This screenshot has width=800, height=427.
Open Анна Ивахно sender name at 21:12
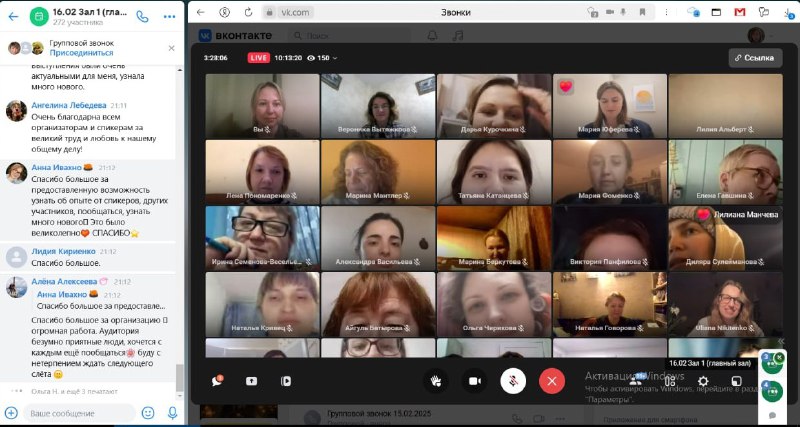pos(56,167)
